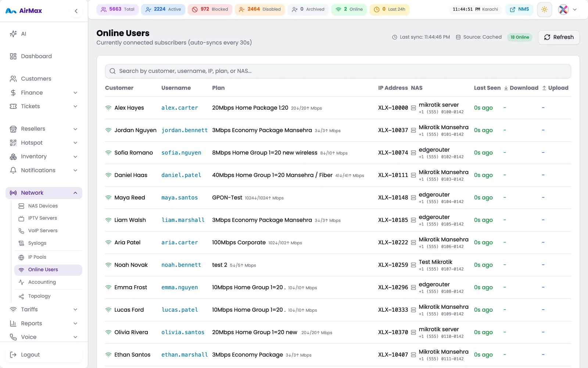The image size is (588, 368).
Task: Select the Ethan Santos customer name
Action: (x=132, y=355)
